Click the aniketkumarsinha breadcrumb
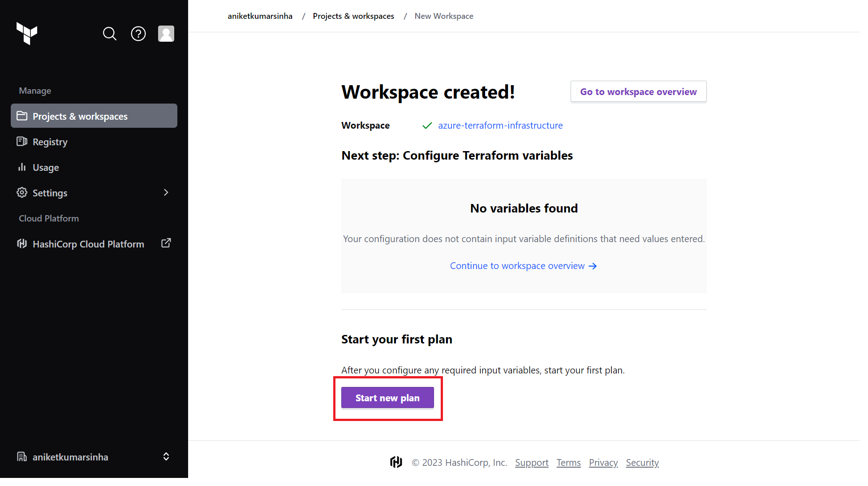 click(x=260, y=16)
